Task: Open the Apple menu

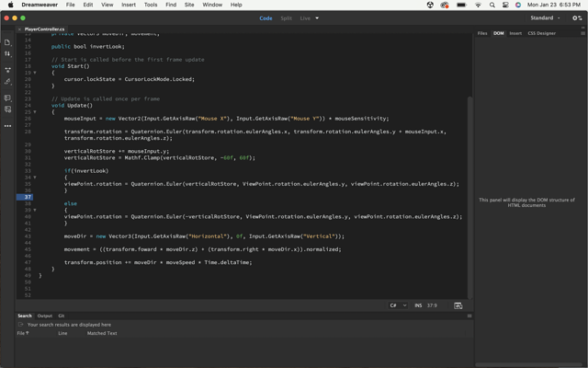Action: coord(11,5)
